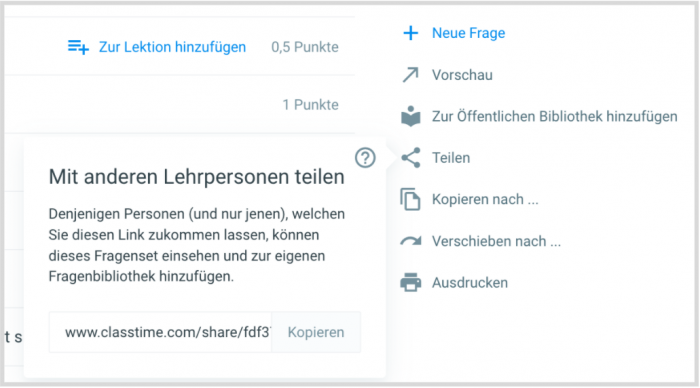Click Zur Lektion hinzufügen link
Screen dimensions: 700x388
pyautogui.click(x=172, y=47)
